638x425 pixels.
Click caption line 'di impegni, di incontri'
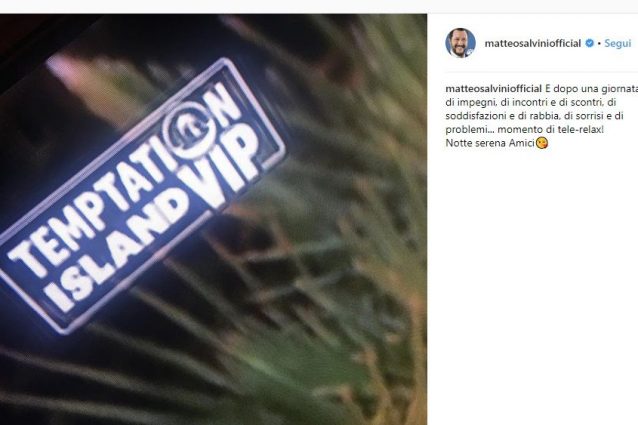(531, 102)
